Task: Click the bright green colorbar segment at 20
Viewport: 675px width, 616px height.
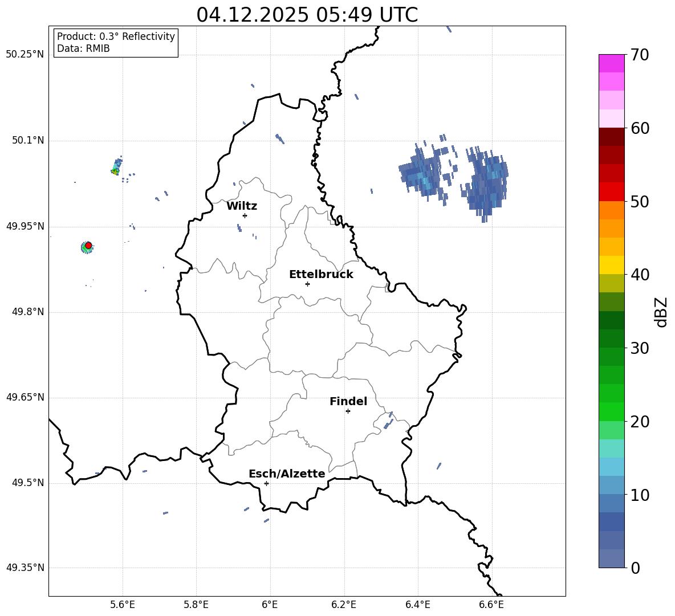Action: coord(611,411)
